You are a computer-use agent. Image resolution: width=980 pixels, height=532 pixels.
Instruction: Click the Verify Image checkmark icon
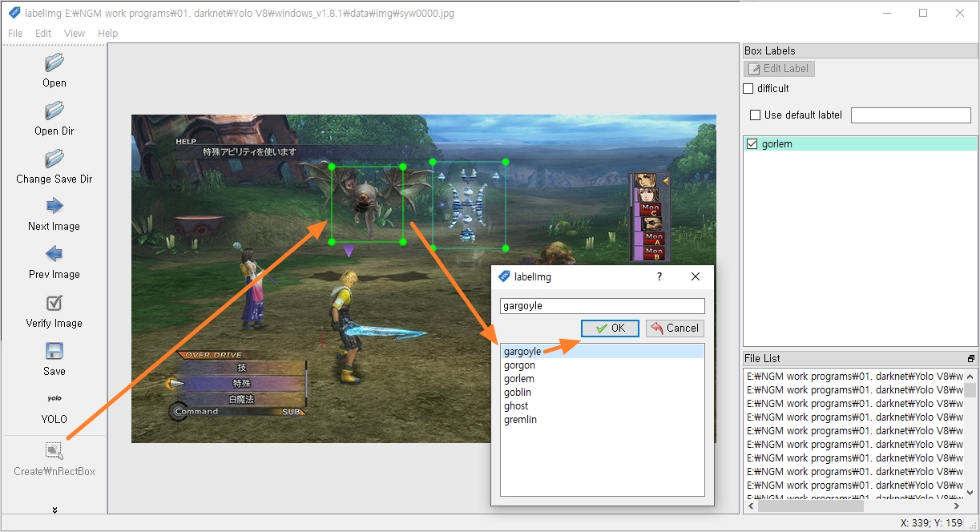[54, 303]
